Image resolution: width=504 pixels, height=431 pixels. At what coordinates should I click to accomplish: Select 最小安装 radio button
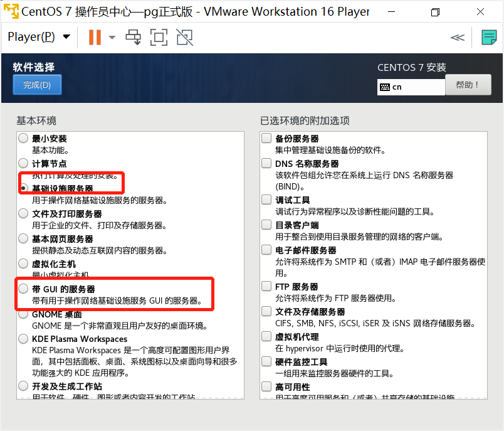point(23,138)
